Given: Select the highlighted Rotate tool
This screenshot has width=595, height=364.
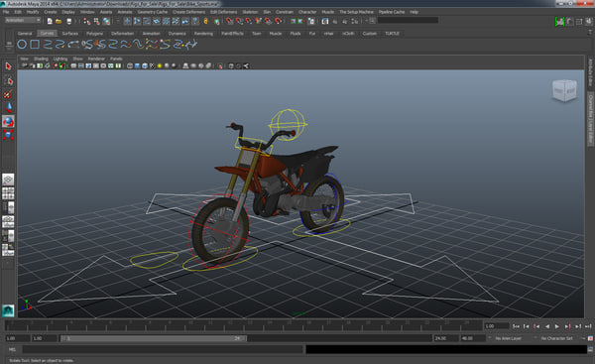Looking at the screenshot, I should (8, 121).
